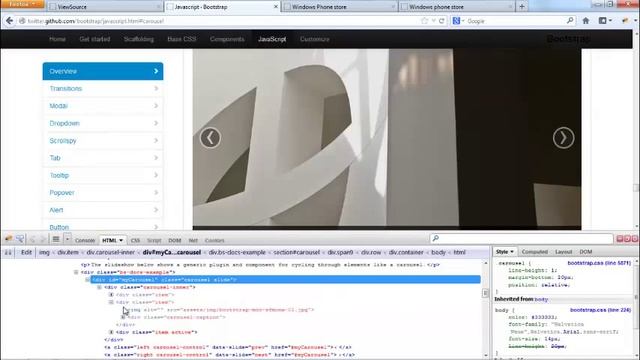Screen dimensions: 640x360
Task: Switch to the ViewSource tab
Action: pos(104,7)
